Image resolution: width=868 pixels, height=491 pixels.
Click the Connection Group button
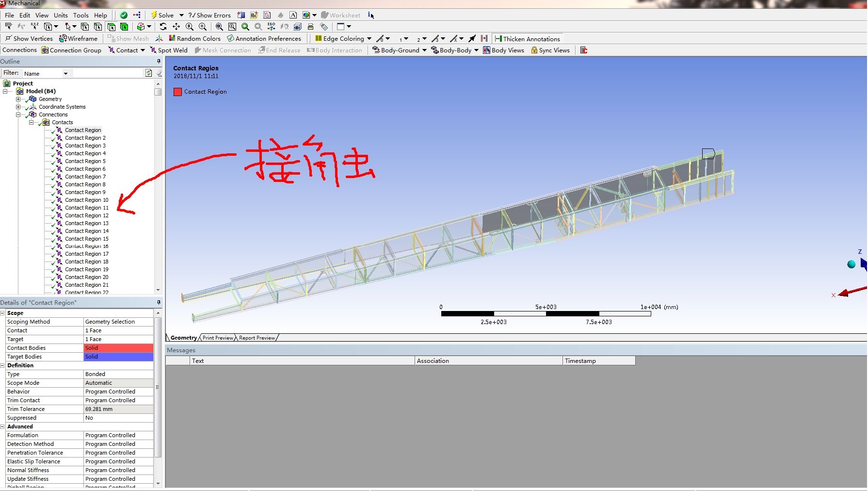(71, 50)
